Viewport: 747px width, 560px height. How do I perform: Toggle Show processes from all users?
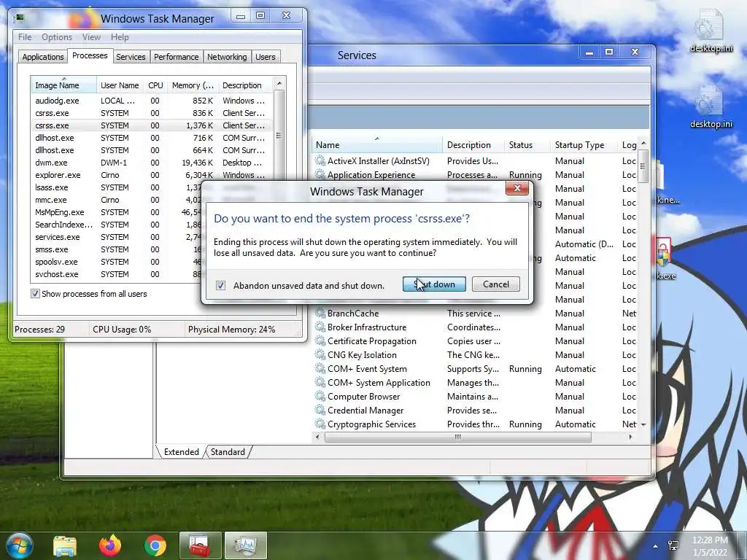pos(35,293)
